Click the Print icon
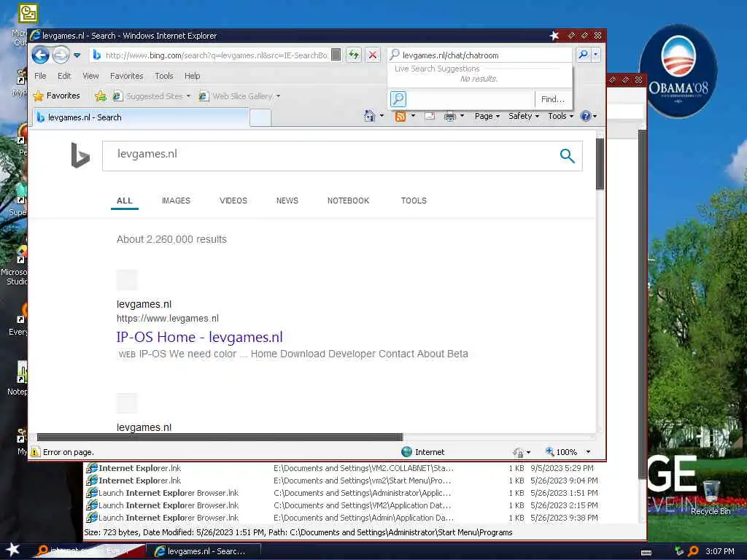The height and width of the screenshot is (560, 747). tap(449, 116)
